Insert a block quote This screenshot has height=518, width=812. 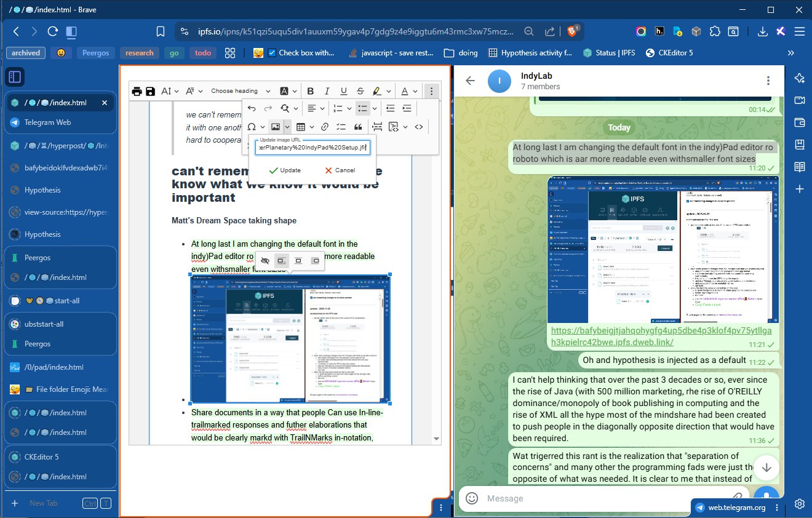tap(357, 127)
